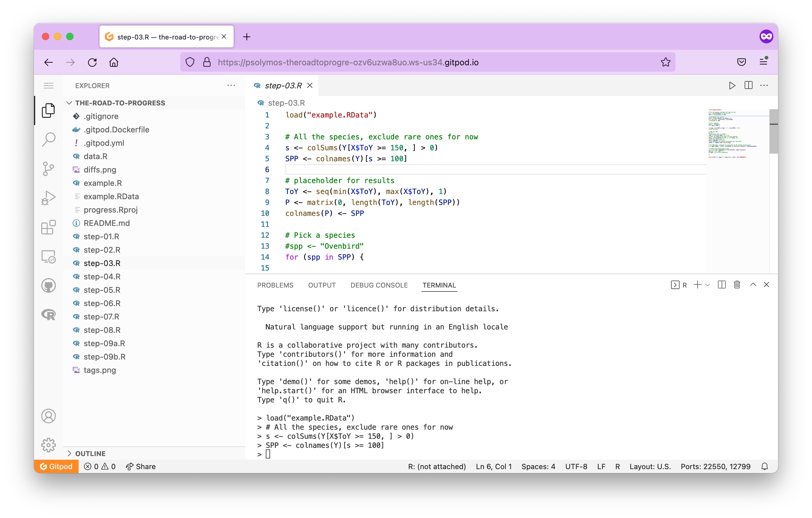
Task: Open the Extensions view
Action: point(49,227)
